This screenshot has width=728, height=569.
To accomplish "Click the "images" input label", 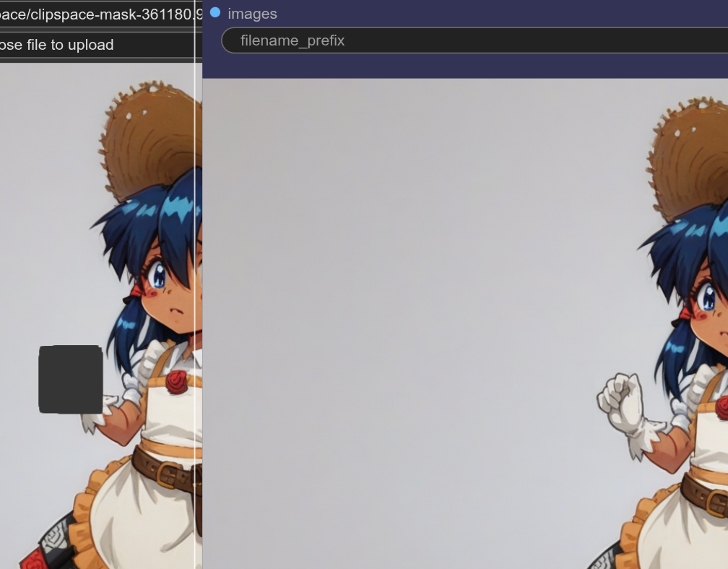I will tap(252, 14).
